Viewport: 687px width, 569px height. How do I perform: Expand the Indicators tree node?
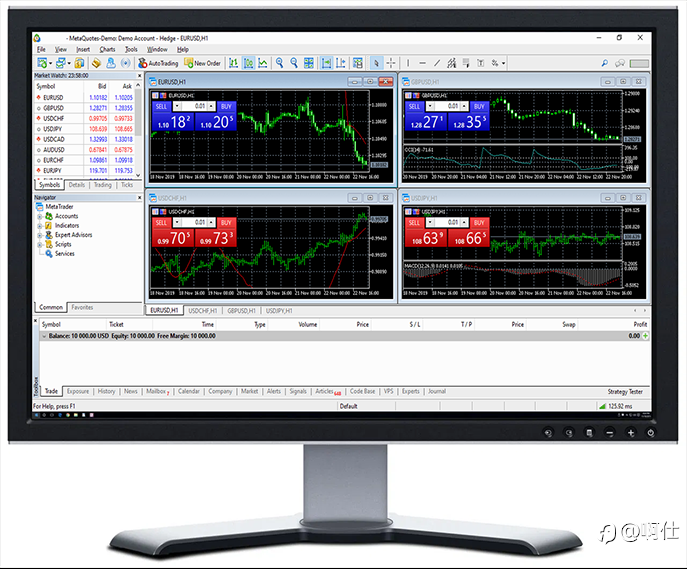pos(39,226)
